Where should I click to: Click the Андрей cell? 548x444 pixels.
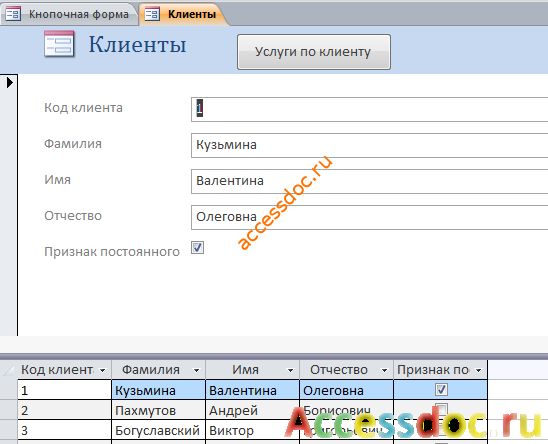252,410
